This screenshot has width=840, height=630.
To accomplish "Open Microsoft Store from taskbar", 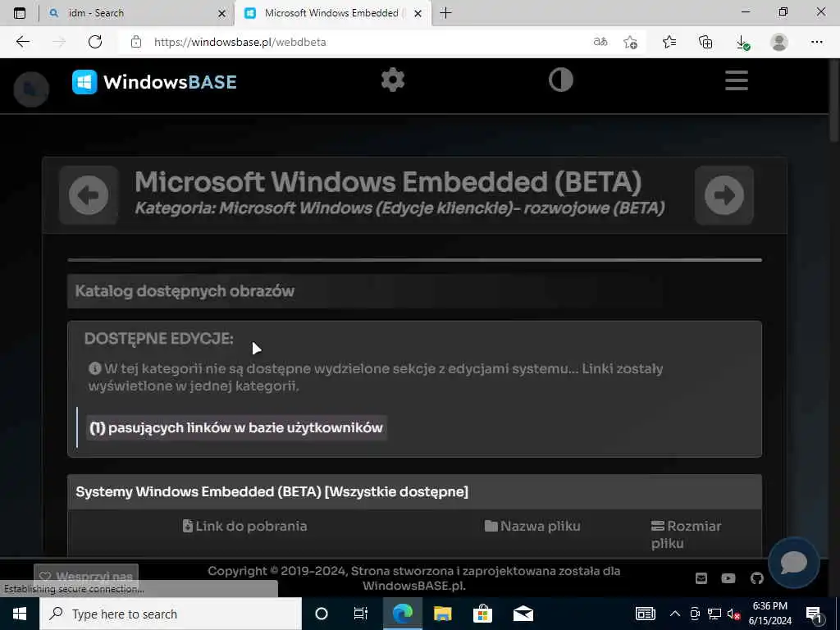I will click(482, 614).
